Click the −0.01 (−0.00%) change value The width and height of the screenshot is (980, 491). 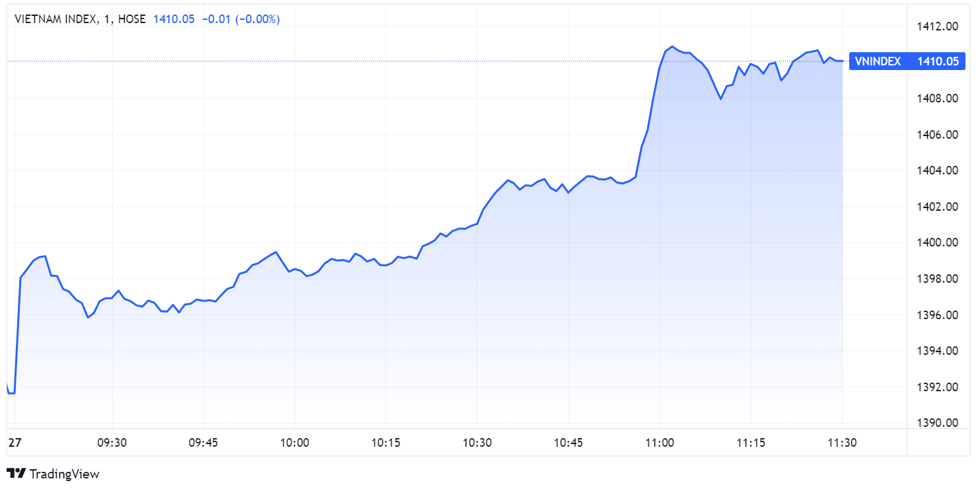[x=240, y=19]
